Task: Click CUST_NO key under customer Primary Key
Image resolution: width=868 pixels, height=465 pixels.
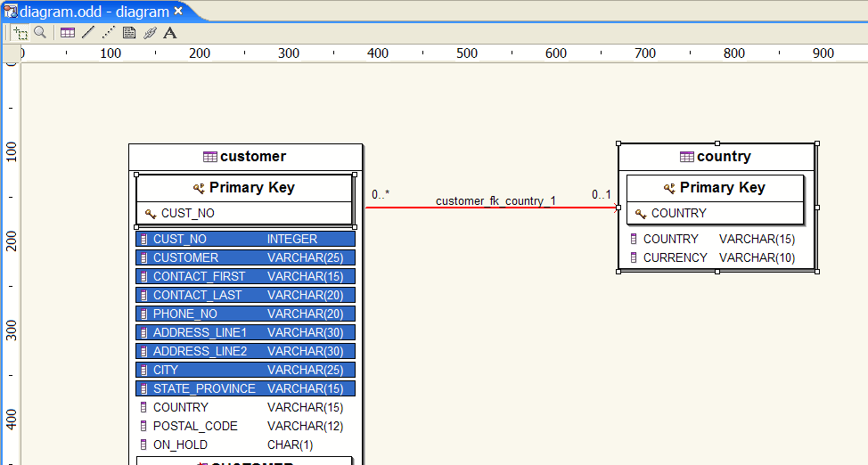Action: point(187,214)
